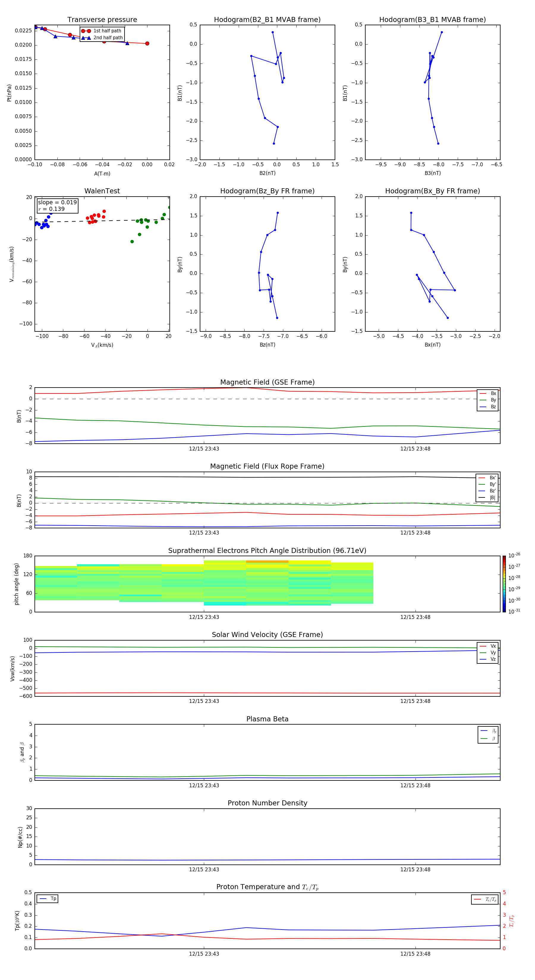The image size is (535, 980).
Task: Click the "A(T·m)" x-axis label
Action: [x=102, y=174]
